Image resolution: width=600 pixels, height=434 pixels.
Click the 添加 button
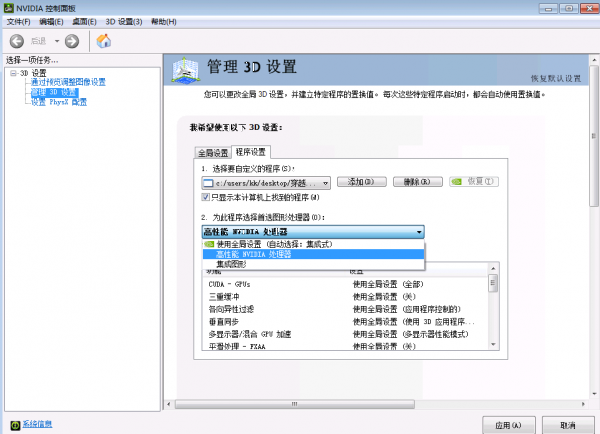click(x=362, y=182)
